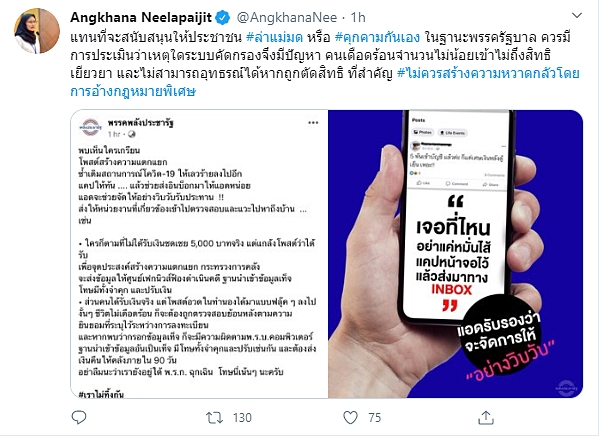The image size is (599, 436).
Task: Click the blue verified badge
Action: click(x=223, y=18)
